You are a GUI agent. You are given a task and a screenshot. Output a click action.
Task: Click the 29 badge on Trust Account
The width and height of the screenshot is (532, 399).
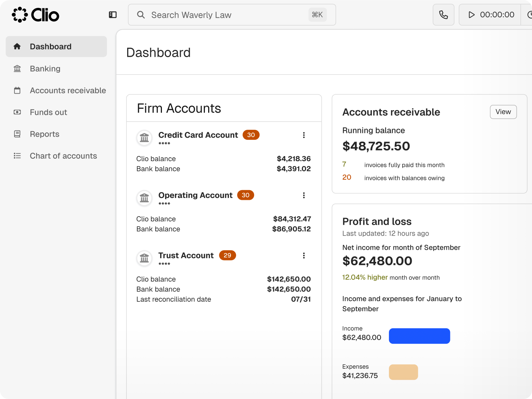click(227, 255)
